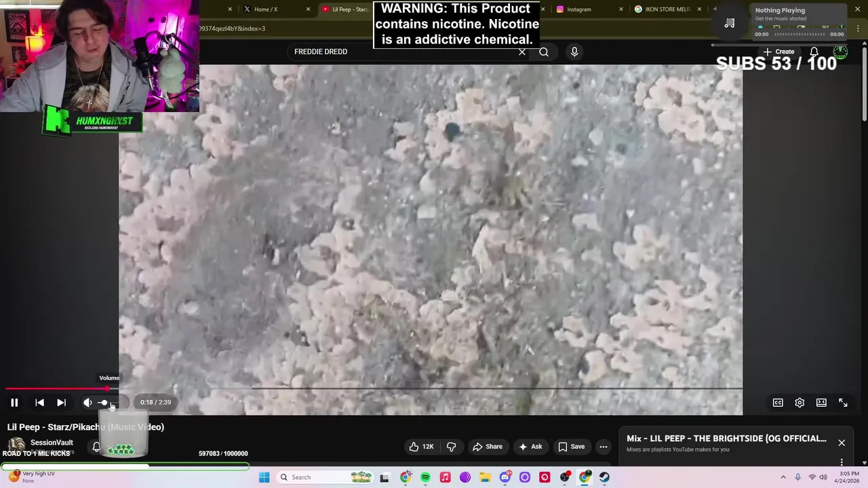Open Tor Browser from the taskbar
This screenshot has height=488, width=868.
(x=465, y=477)
